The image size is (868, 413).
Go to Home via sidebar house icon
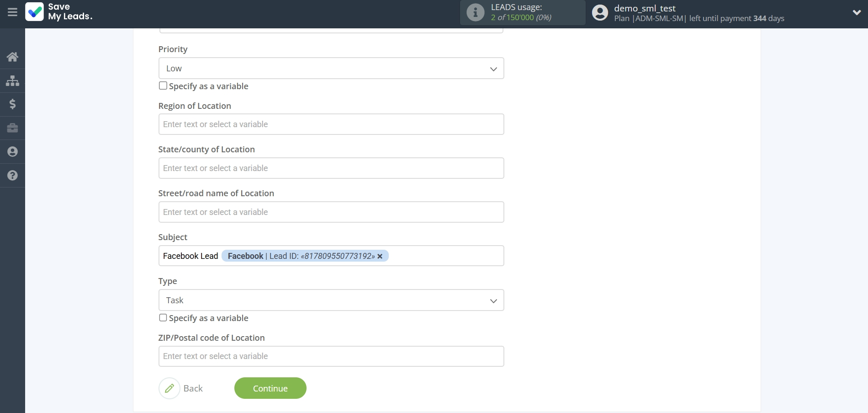coord(12,57)
